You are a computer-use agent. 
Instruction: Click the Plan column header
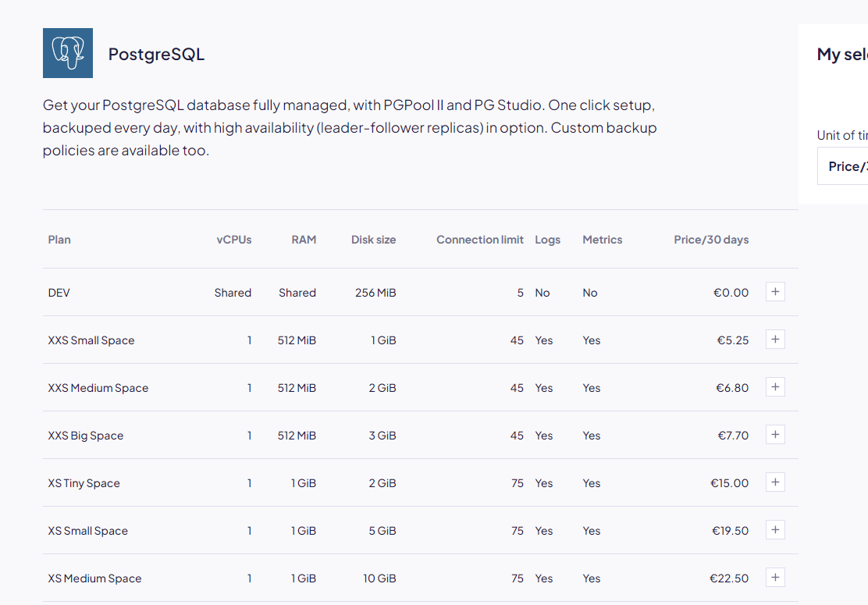(59, 240)
